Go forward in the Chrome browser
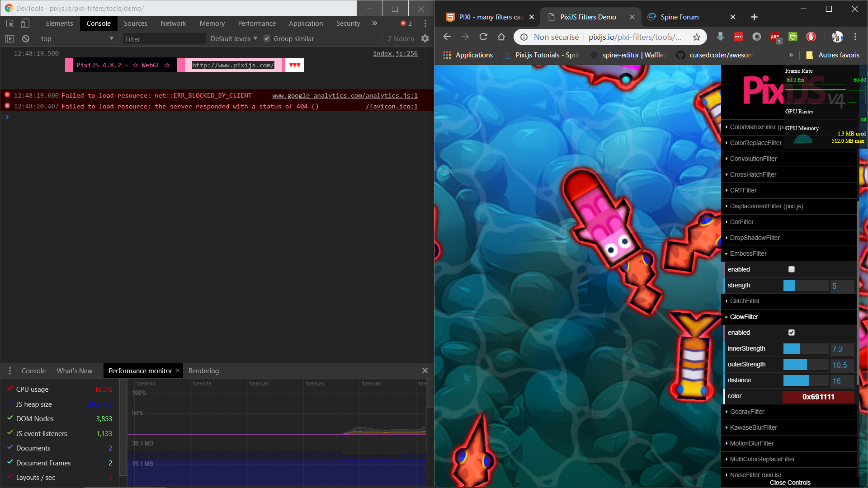Image resolution: width=868 pixels, height=488 pixels. tap(465, 37)
